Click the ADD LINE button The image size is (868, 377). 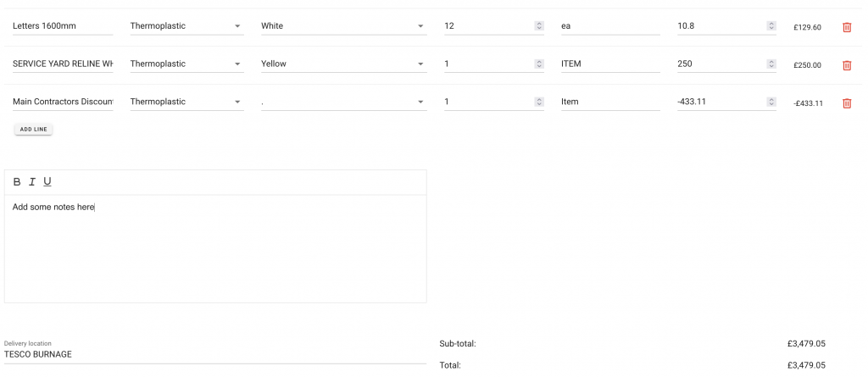(34, 130)
